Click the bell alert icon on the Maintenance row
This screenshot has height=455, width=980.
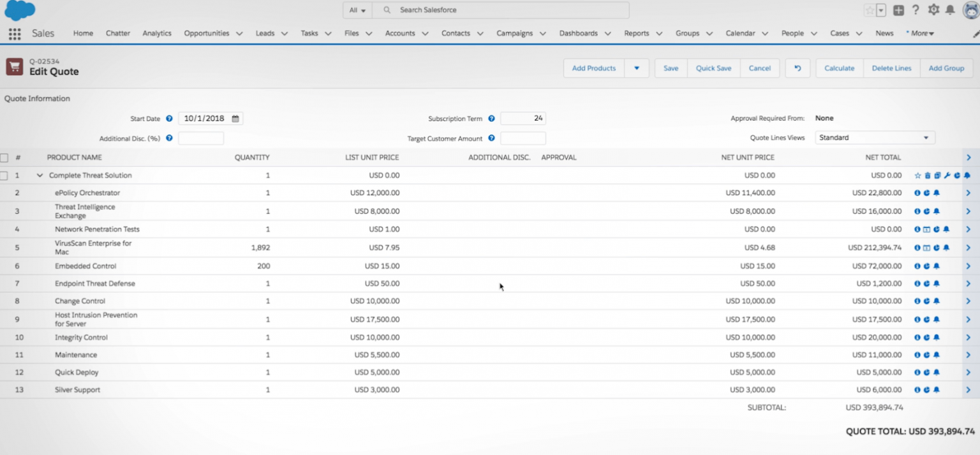(x=937, y=355)
